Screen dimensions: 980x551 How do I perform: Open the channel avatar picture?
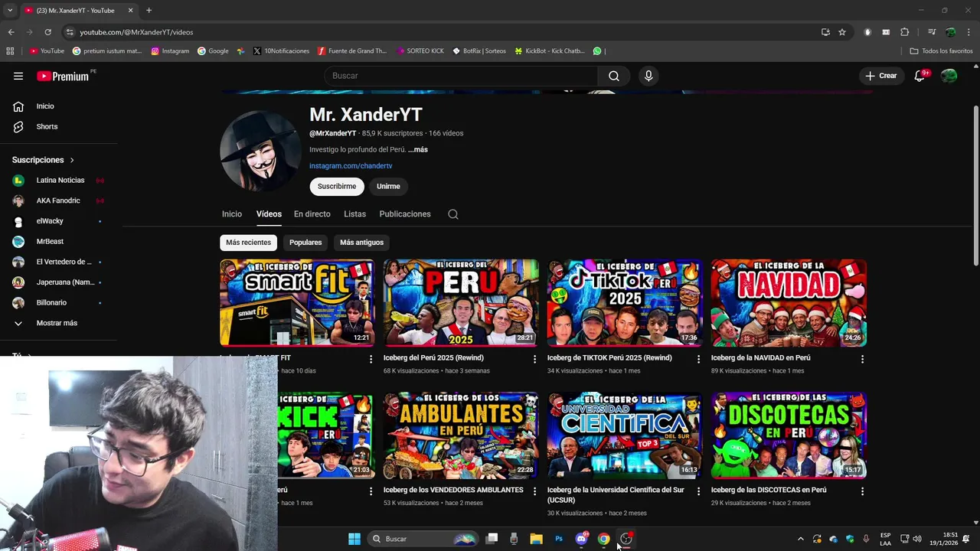[x=260, y=151]
